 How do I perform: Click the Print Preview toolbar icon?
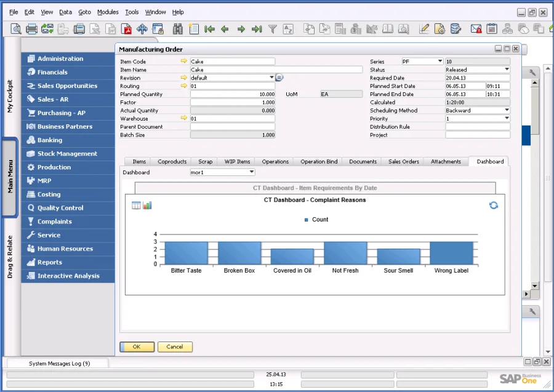pos(15,29)
